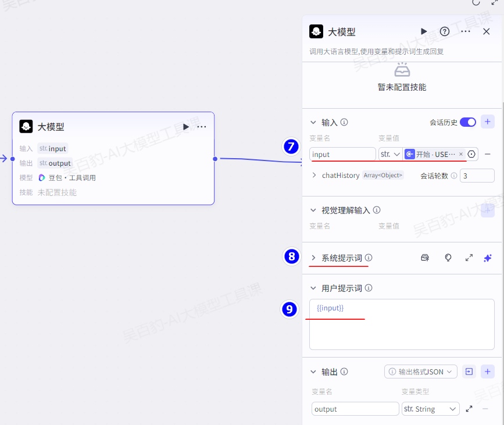Collapse the 输出 section
504x425 pixels.
[313, 372]
